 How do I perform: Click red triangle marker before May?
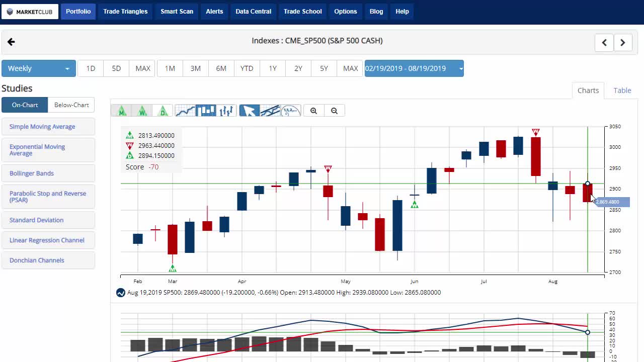[328, 169]
